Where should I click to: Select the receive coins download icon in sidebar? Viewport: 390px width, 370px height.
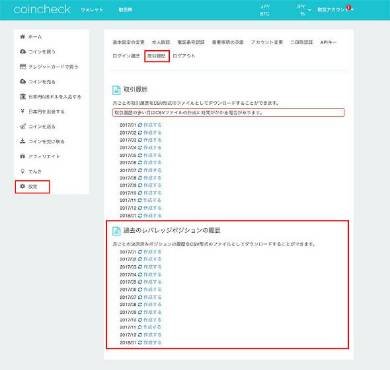point(23,141)
